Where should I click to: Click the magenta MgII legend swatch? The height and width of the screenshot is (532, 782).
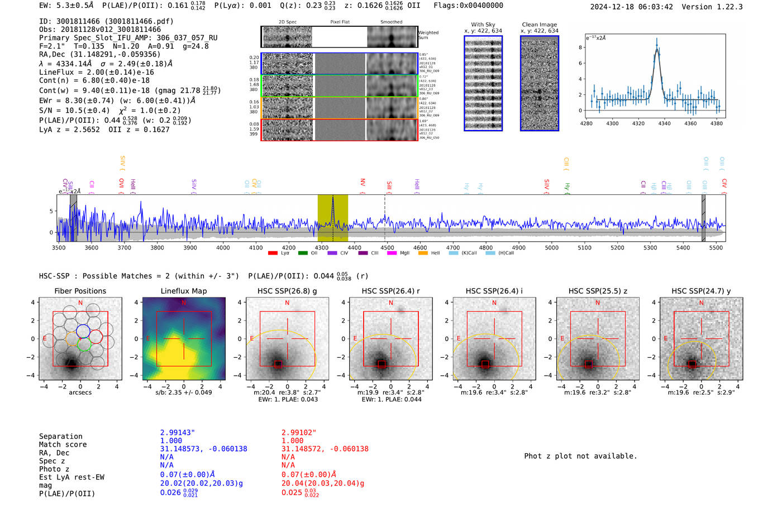(x=392, y=253)
